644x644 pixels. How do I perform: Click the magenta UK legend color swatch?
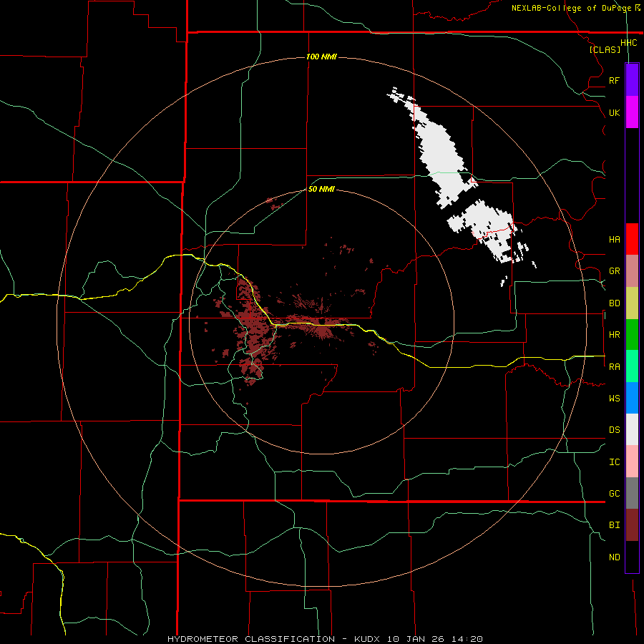pyautogui.click(x=632, y=112)
